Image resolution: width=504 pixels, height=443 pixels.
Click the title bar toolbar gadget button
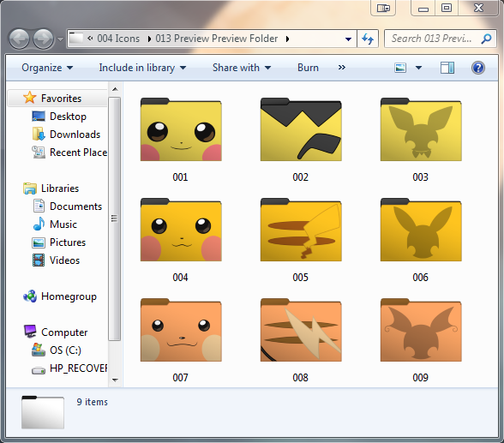[383, 8]
